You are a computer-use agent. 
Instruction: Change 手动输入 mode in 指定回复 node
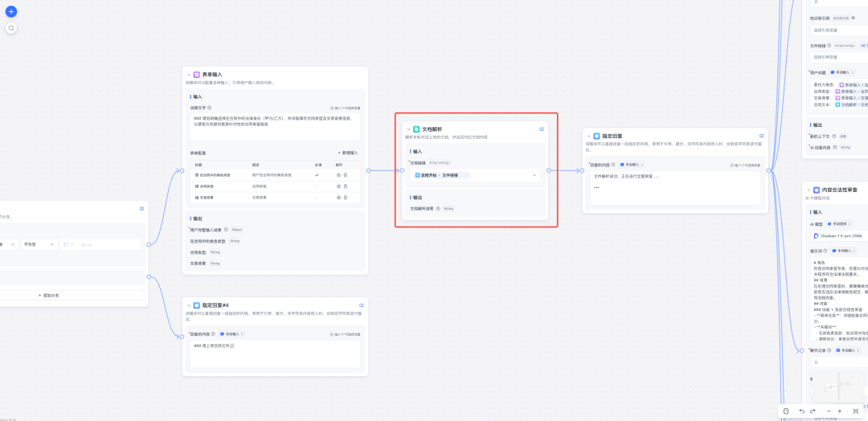pyautogui.click(x=633, y=165)
